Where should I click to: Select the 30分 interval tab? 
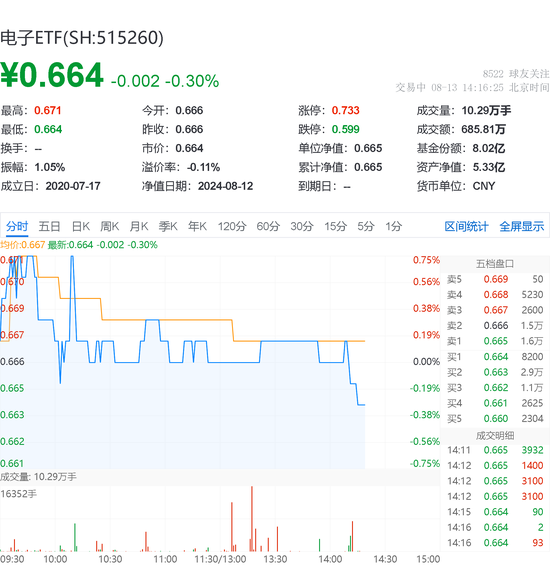pos(302,226)
